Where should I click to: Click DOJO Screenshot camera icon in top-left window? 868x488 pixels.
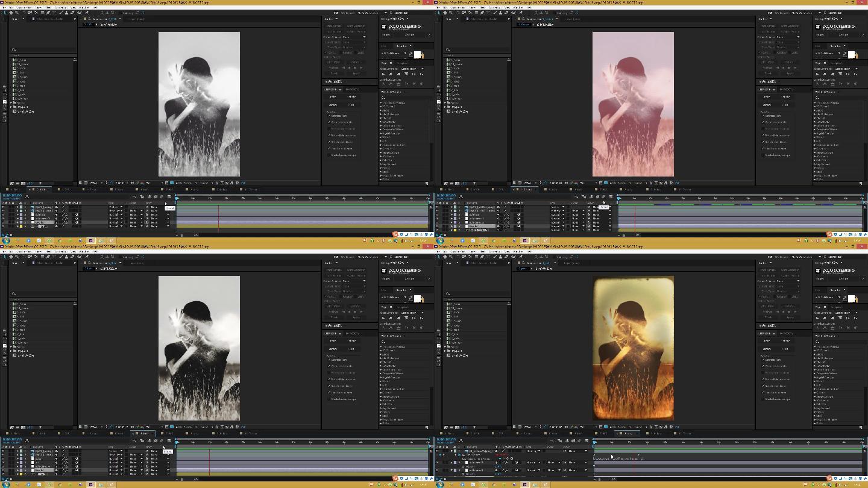pyautogui.click(x=383, y=27)
